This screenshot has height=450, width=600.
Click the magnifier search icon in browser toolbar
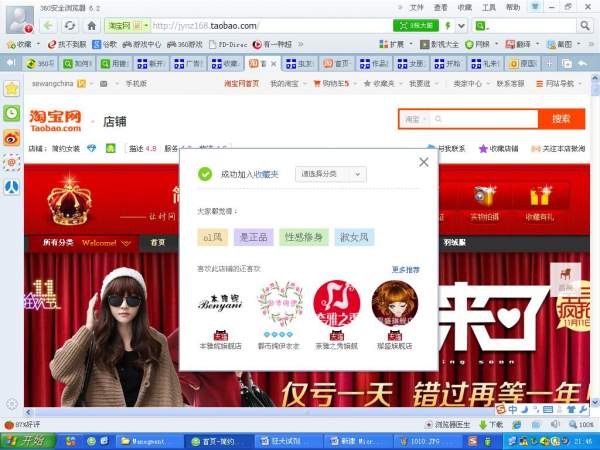coord(585,26)
